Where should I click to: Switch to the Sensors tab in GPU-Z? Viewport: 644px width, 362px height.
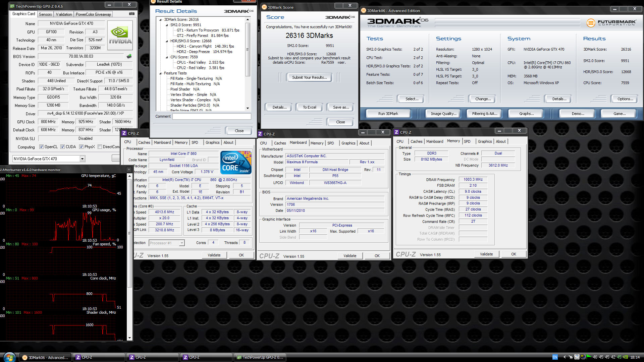click(x=45, y=14)
